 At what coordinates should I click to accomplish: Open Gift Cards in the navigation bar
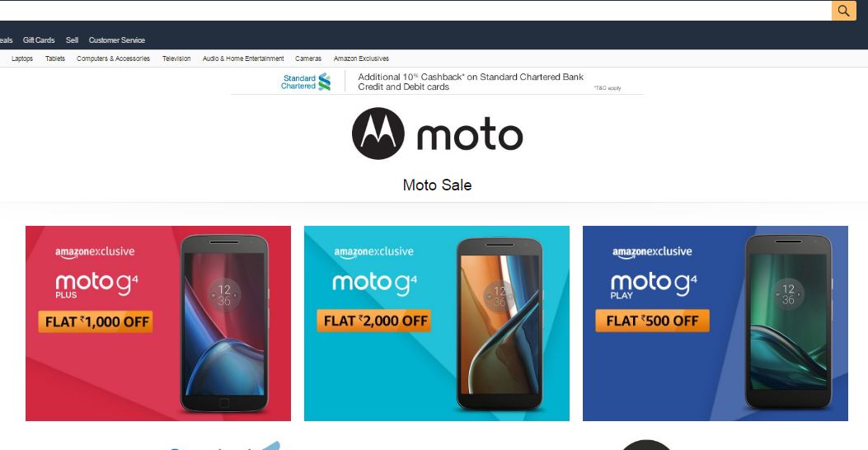pyautogui.click(x=39, y=40)
